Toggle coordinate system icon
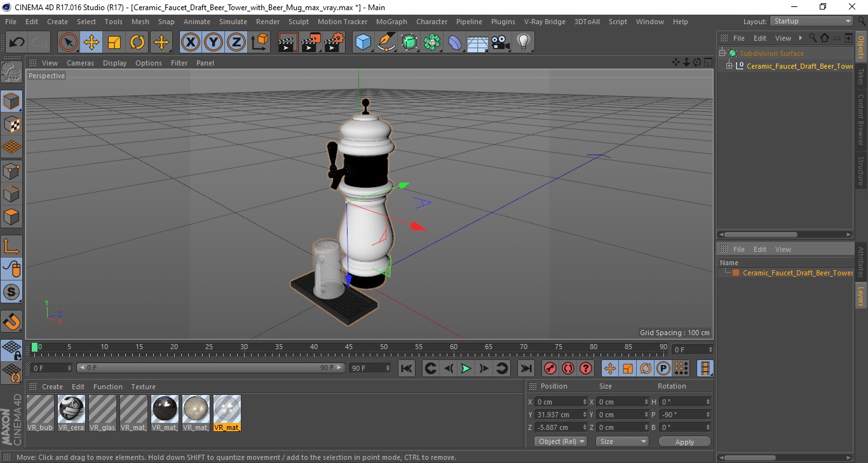868x463 pixels. (x=259, y=43)
